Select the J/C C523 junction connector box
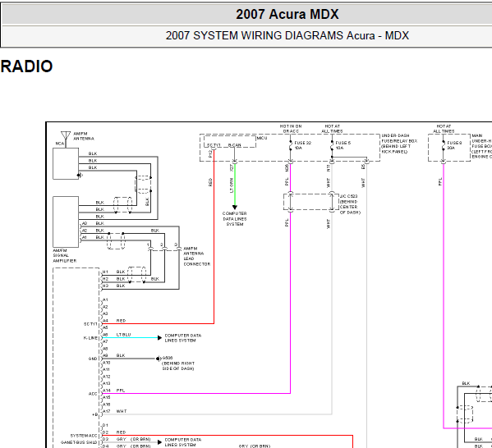Screen dimensions: 492x448 pos(311,202)
